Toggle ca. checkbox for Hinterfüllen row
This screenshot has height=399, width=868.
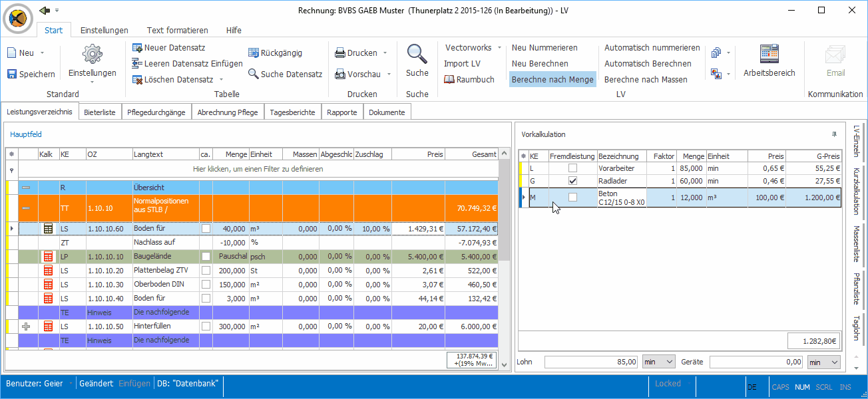(206, 327)
